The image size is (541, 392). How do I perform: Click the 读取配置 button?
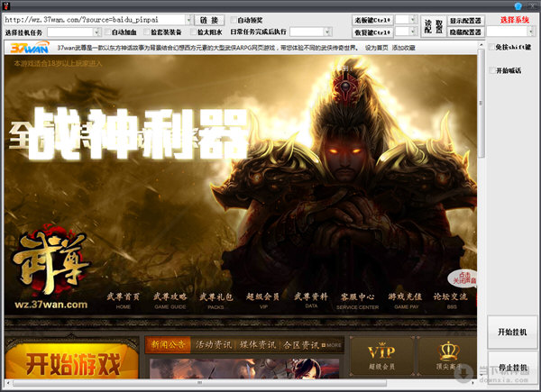(434, 26)
